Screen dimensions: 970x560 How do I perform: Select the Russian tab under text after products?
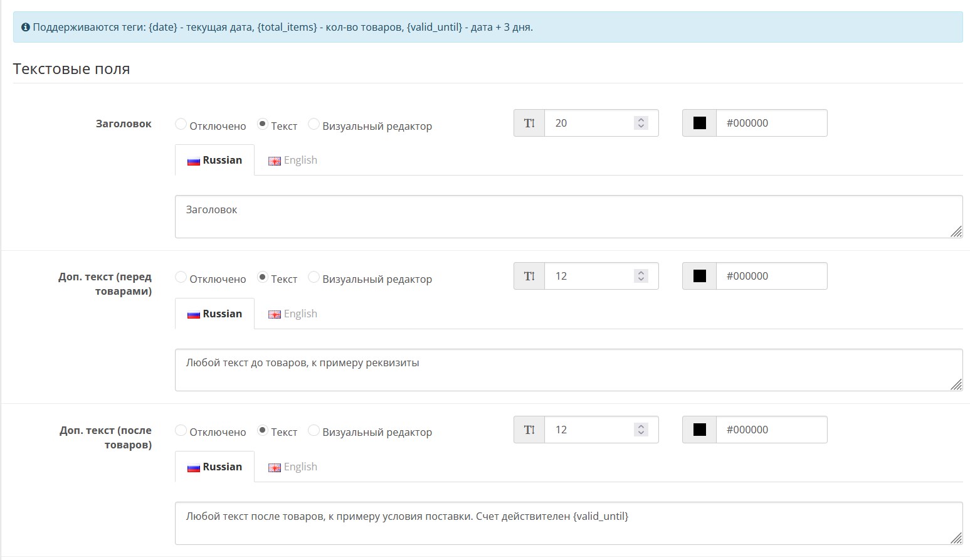(214, 467)
